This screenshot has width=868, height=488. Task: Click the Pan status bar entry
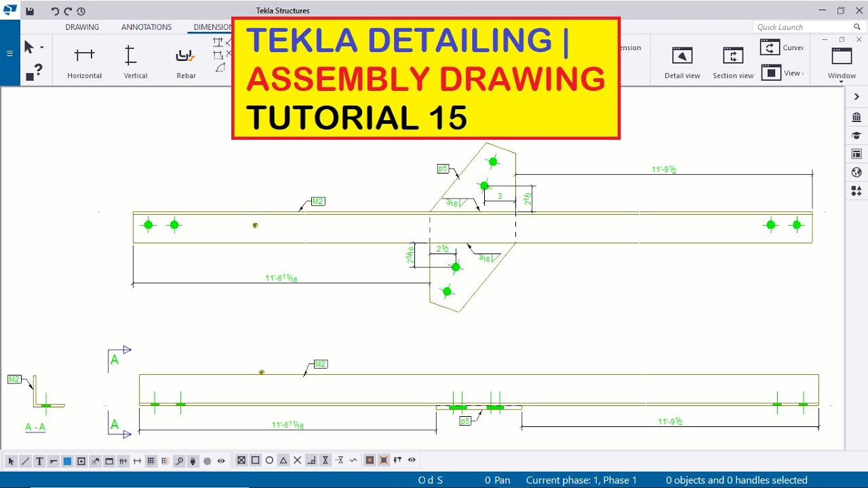pyautogui.click(x=502, y=480)
